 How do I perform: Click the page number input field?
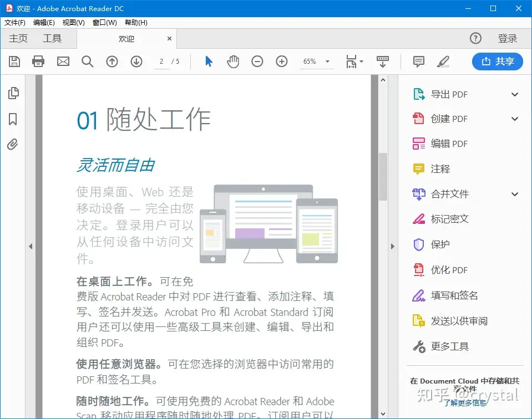coord(161,62)
